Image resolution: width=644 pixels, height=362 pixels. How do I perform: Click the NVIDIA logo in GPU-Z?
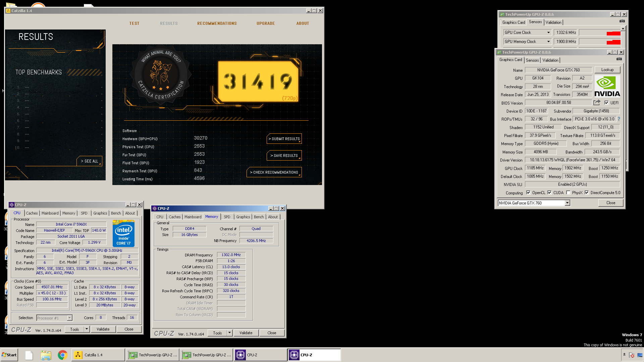607,86
